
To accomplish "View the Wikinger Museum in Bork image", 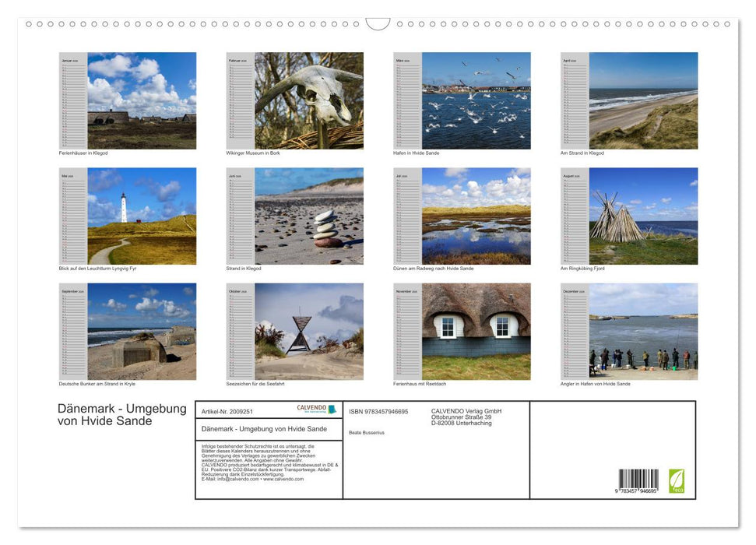I will (x=311, y=100).
